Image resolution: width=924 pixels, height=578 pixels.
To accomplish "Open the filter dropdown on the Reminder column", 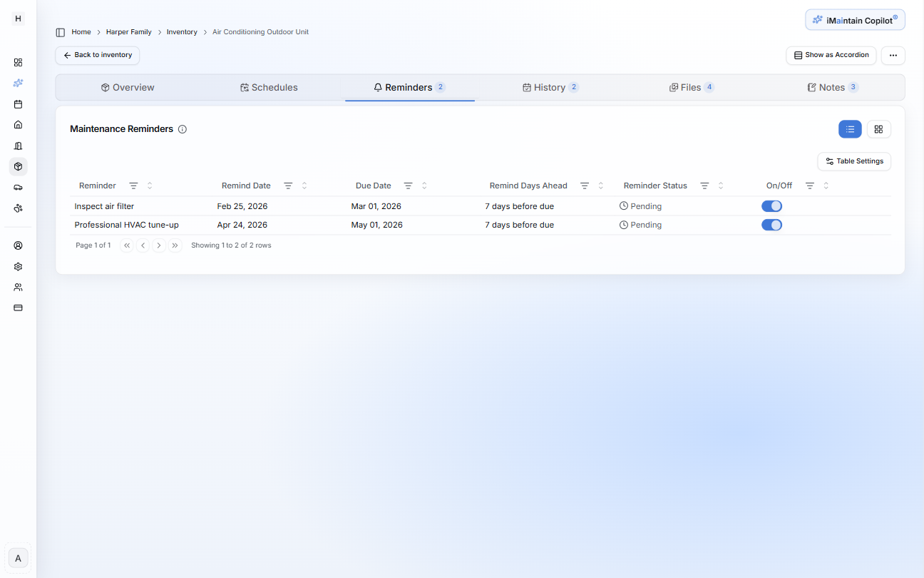I will 134,185.
